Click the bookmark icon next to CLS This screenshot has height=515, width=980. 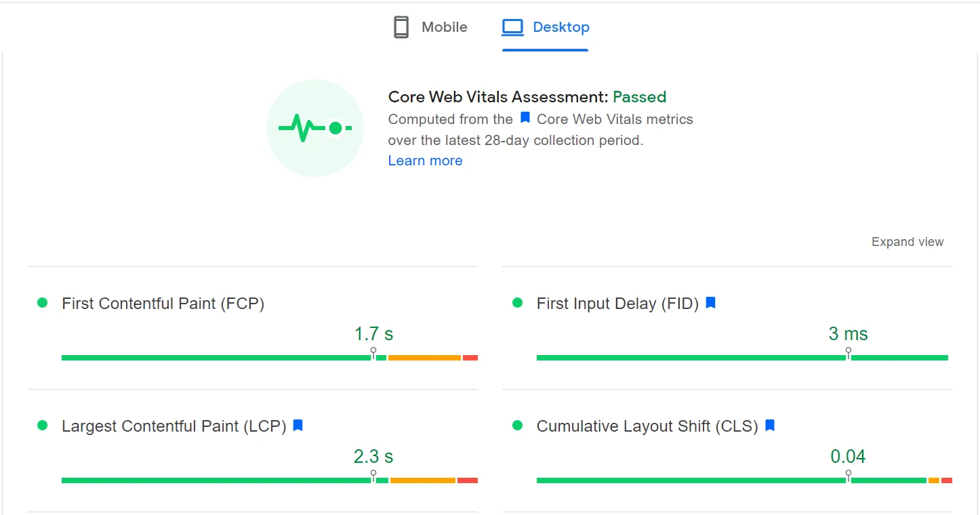click(x=769, y=426)
